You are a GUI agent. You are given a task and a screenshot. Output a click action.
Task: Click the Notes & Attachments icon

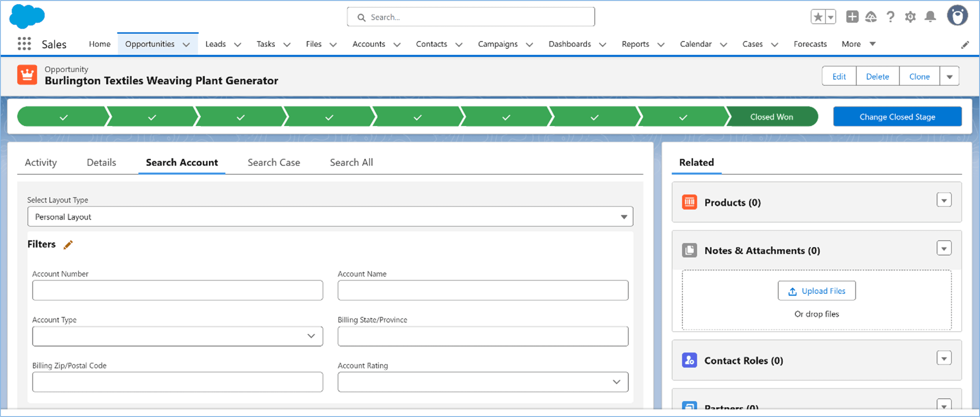(x=689, y=250)
